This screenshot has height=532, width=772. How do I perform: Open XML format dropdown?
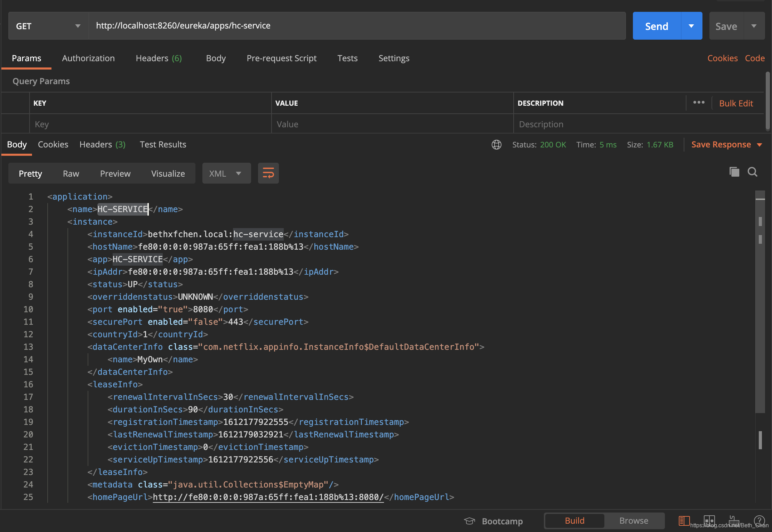tap(226, 174)
